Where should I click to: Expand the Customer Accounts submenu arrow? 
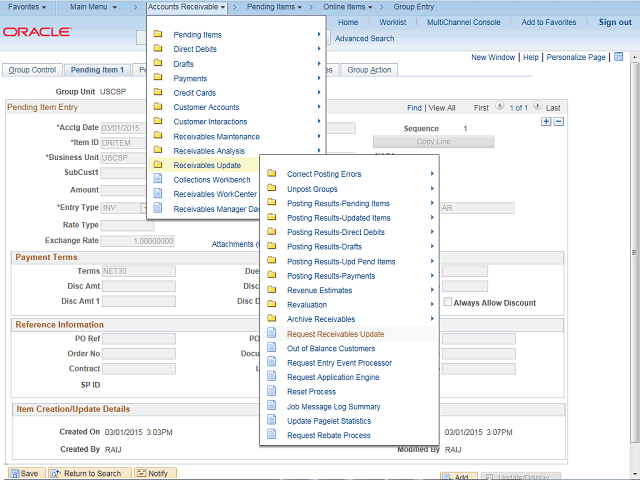point(319,107)
